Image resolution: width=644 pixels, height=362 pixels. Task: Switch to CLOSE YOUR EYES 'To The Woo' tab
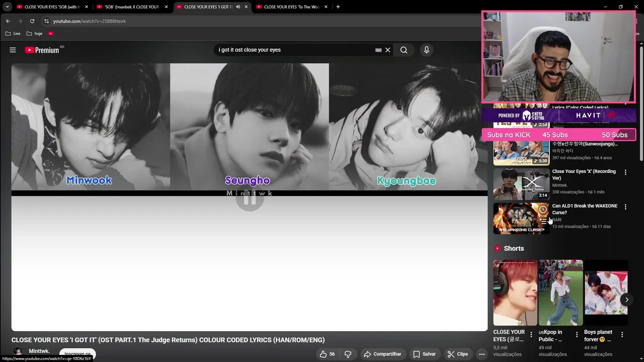[x=292, y=7]
